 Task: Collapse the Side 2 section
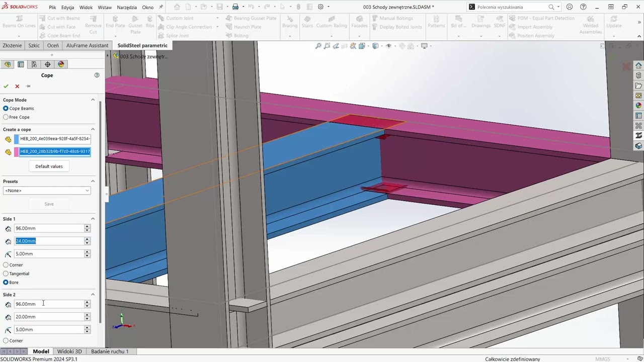[93, 295]
